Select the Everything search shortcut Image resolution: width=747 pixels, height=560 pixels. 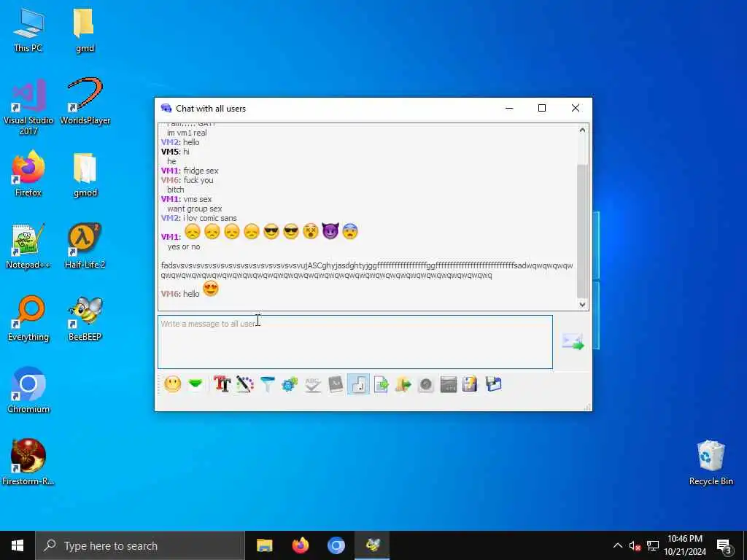[x=28, y=319]
